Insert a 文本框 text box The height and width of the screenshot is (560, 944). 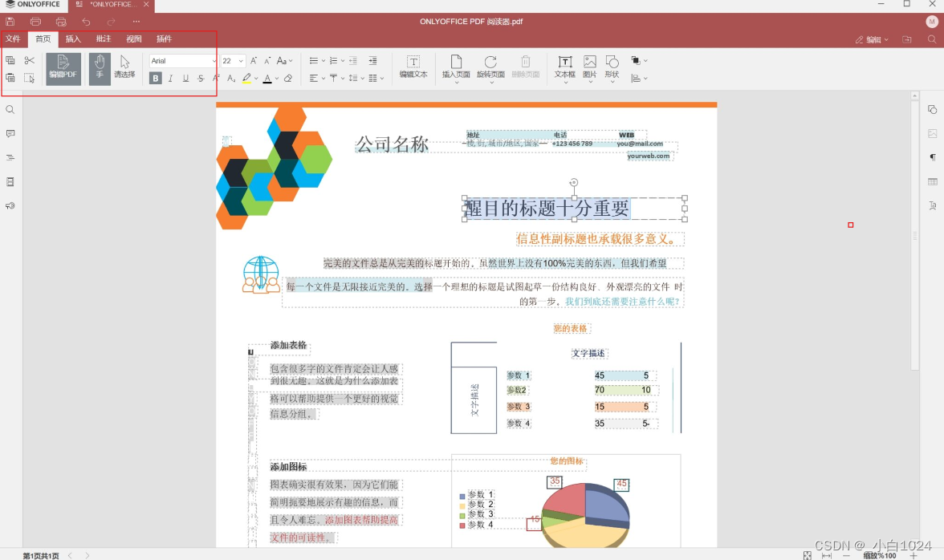[x=565, y=68]
